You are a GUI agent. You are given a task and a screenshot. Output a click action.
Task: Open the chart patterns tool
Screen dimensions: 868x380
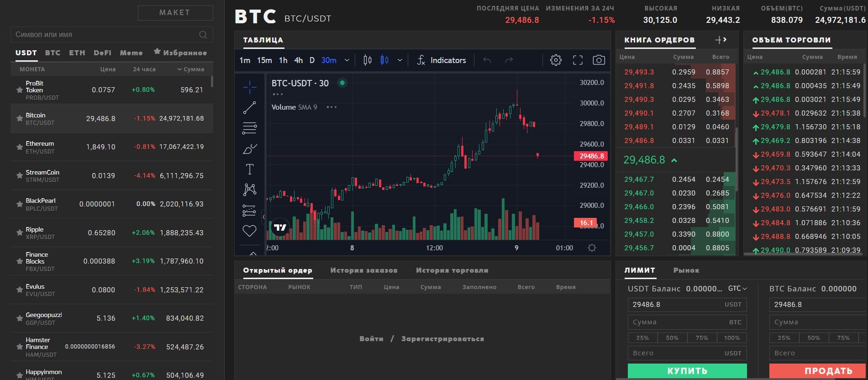click(250, 190)
